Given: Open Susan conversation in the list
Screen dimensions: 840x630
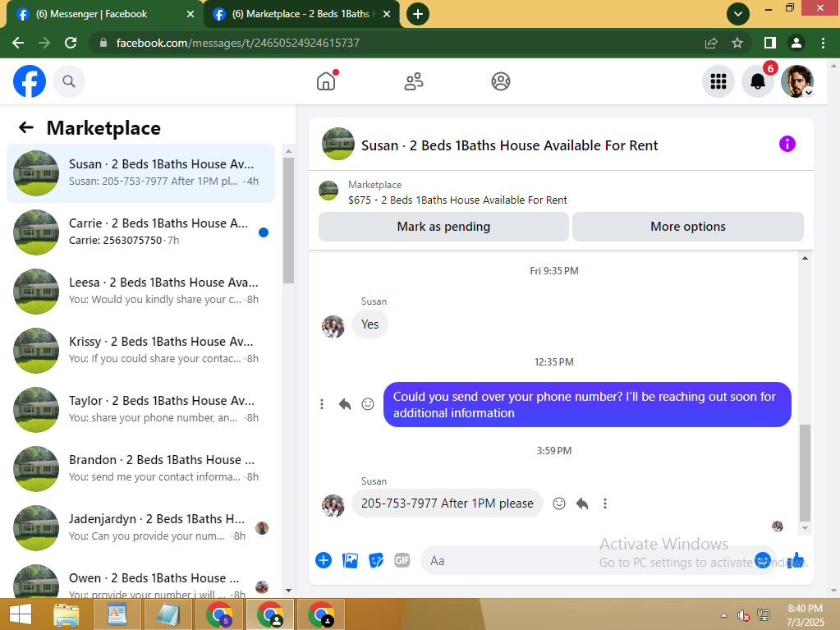Looking at the screenshot, I should point(141,173).
